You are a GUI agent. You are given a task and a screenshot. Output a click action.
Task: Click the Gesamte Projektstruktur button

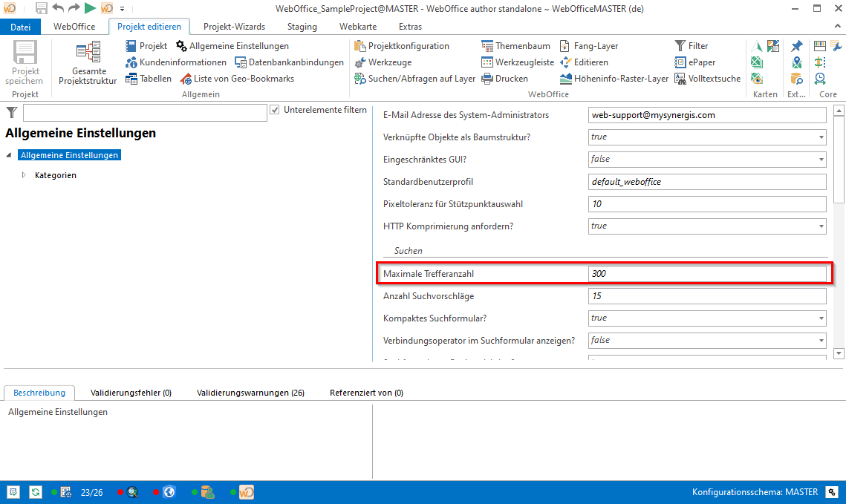[x=89, y=63]
